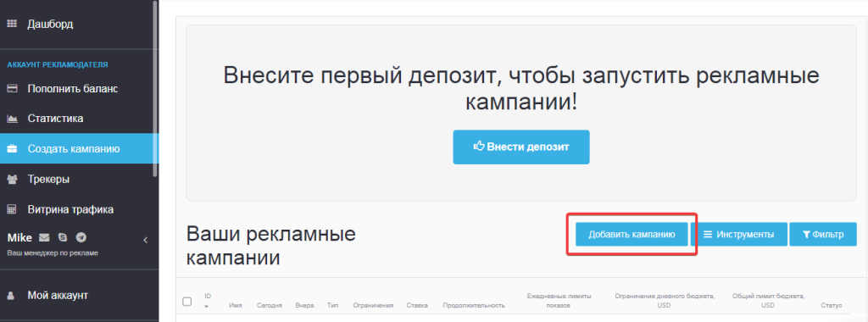
Task: Click the Ставка column header
Action: click(x=417, y=305)
